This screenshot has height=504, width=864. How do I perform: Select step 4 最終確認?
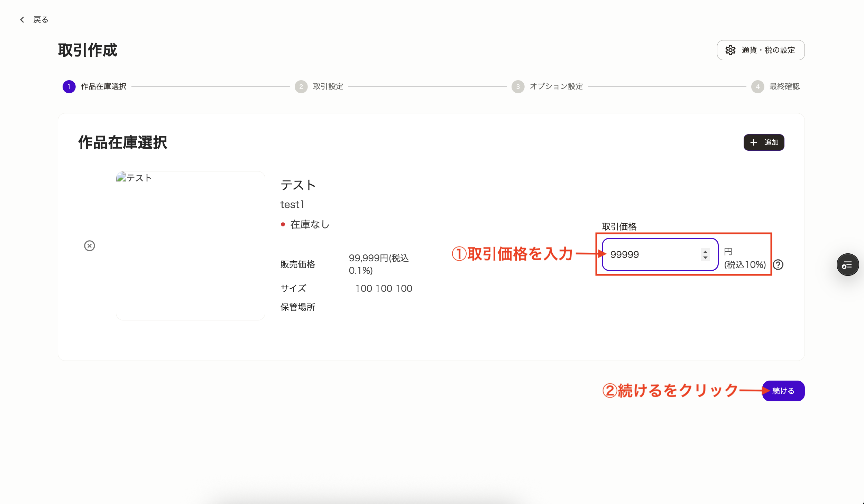coord(775,86)
